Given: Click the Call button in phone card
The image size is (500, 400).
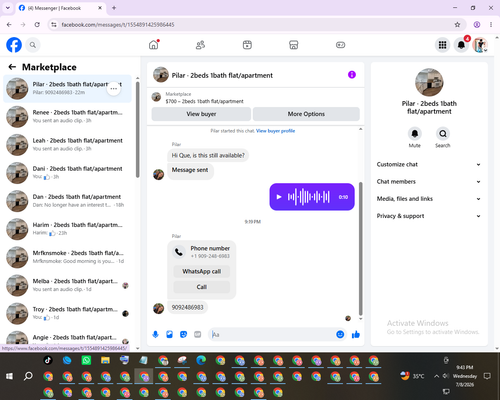Looking at the screenshot, I should 202,287.
